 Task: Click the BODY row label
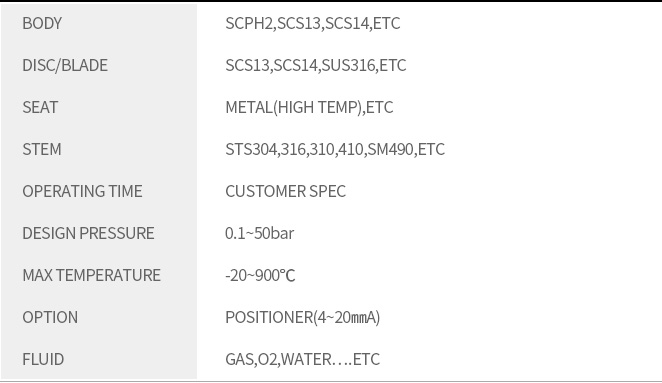[42, 23]
